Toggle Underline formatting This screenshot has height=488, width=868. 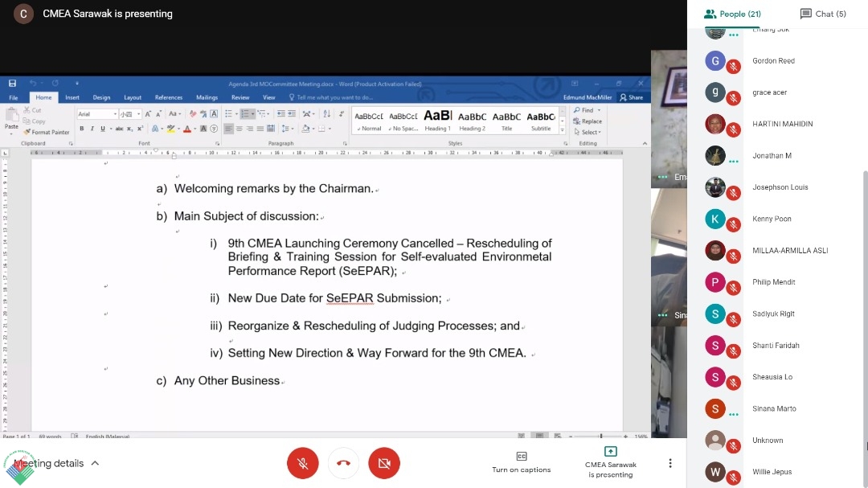point(102,129)
